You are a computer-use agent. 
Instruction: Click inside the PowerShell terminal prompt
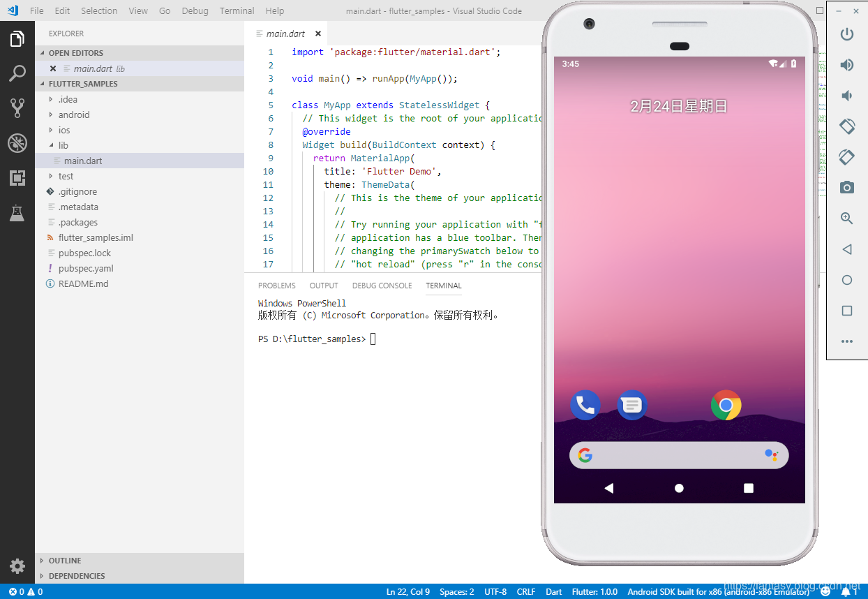pyautogui.click(x=373, y=339)
